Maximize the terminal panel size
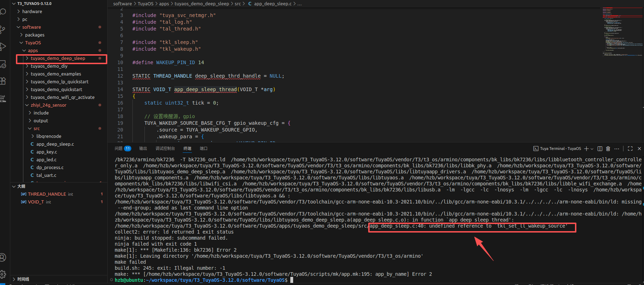 point(630,149)
